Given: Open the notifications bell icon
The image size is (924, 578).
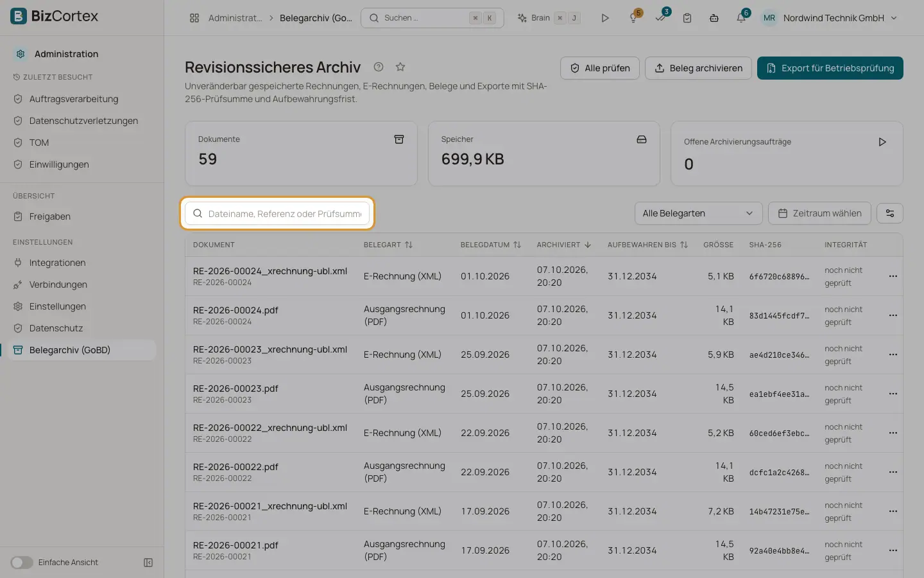Looking at the screenshot, I should pyautogui.click(x=741, y=18).
